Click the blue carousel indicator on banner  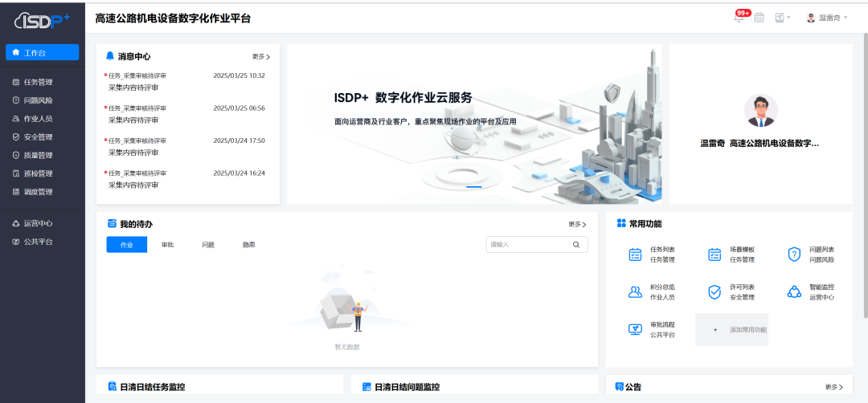pyautogui.click(x=474, y=187)
